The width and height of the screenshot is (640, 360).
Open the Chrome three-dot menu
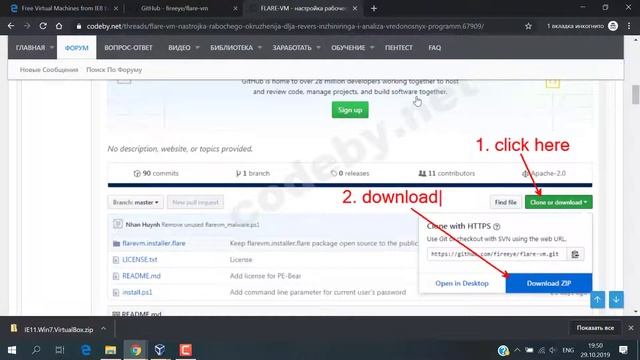point(629,26)
